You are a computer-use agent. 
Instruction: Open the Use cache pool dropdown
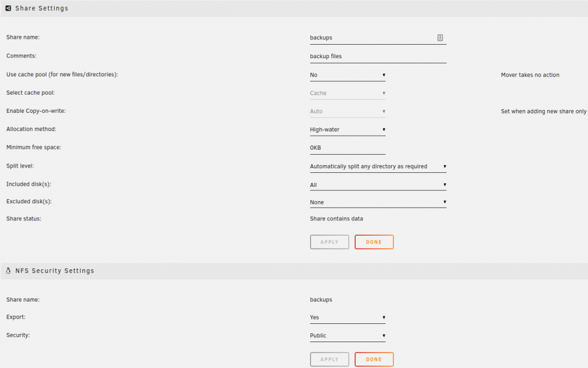pyautogui.click(x=348, y=75)
